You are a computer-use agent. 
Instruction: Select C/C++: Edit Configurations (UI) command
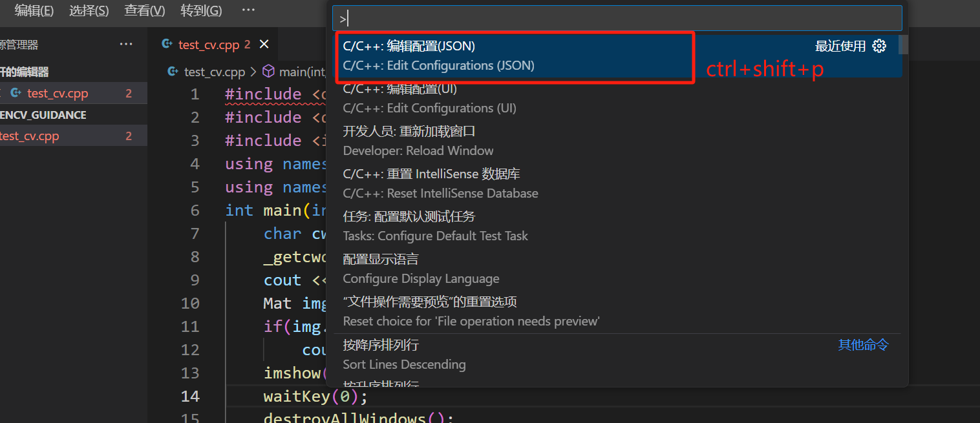617,99
